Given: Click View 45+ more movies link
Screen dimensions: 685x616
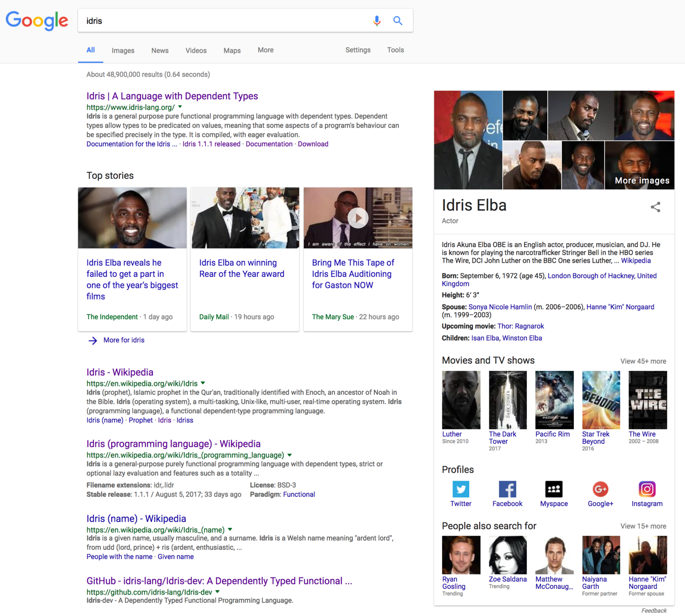Looking at the screenshot, I should pos(643,361).
